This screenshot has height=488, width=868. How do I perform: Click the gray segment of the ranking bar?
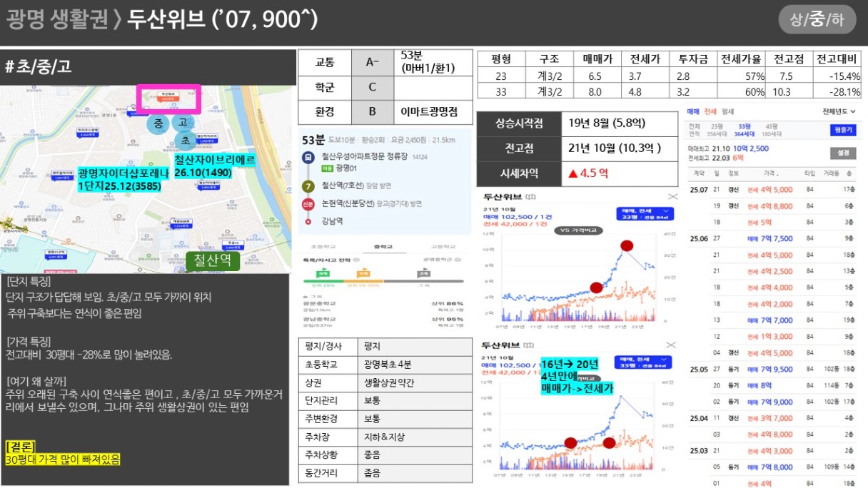coord(424,280)
